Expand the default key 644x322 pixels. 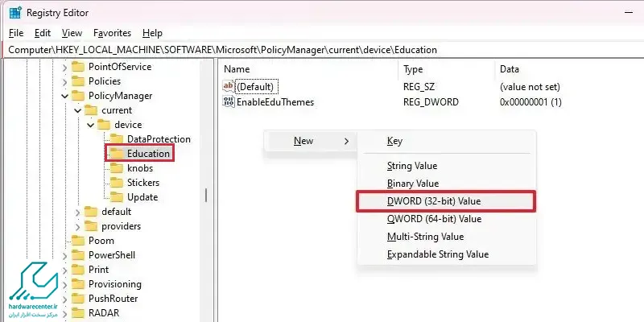click(x=77, y=212)
